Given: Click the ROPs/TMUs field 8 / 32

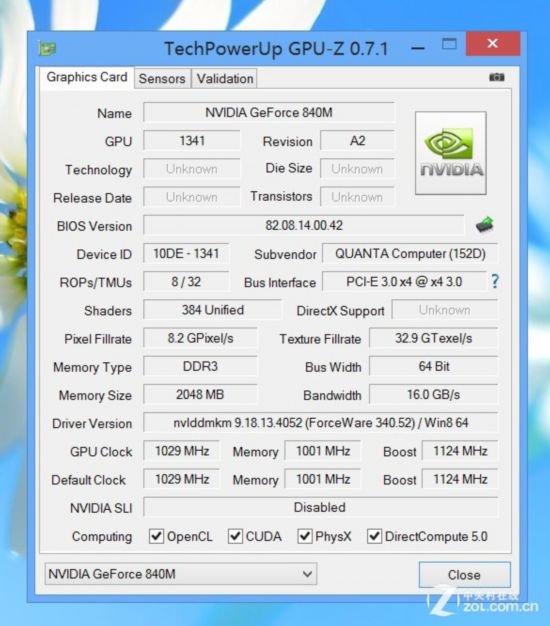Looking at the screenshot, I should (x=186, y=282).
